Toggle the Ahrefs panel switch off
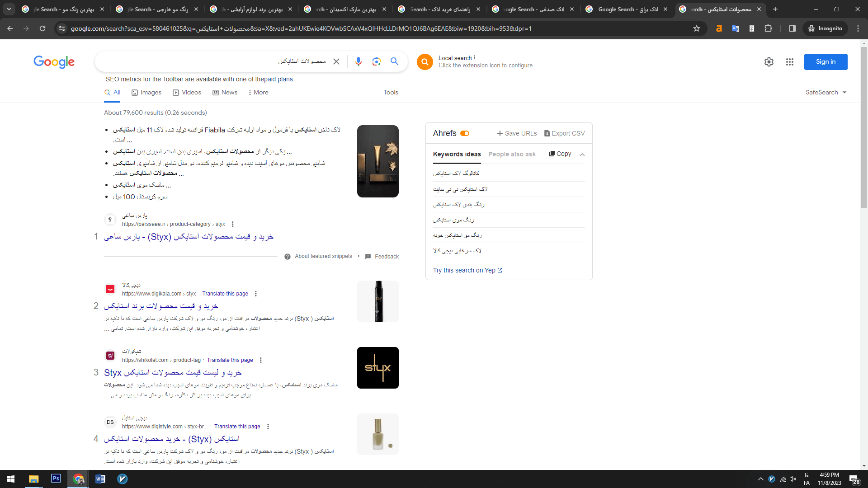This screenshot has height=488, width=868. pos(465,133)
